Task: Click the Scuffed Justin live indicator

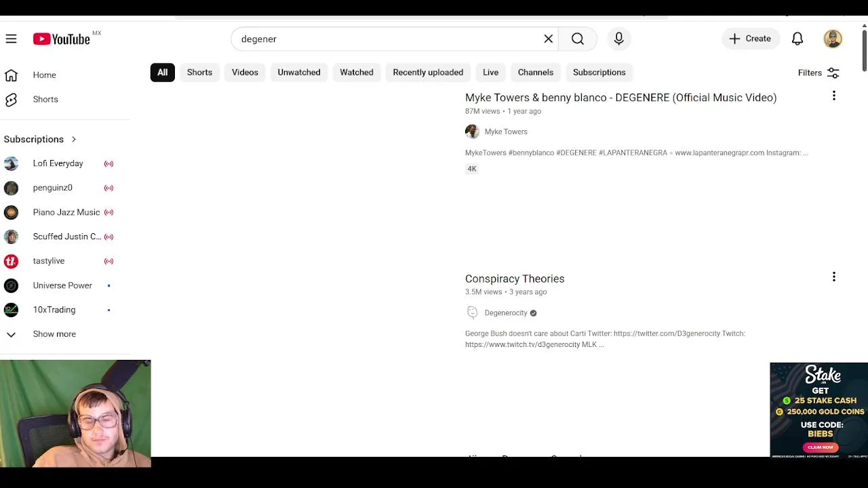Action: (x=108, y=237)
